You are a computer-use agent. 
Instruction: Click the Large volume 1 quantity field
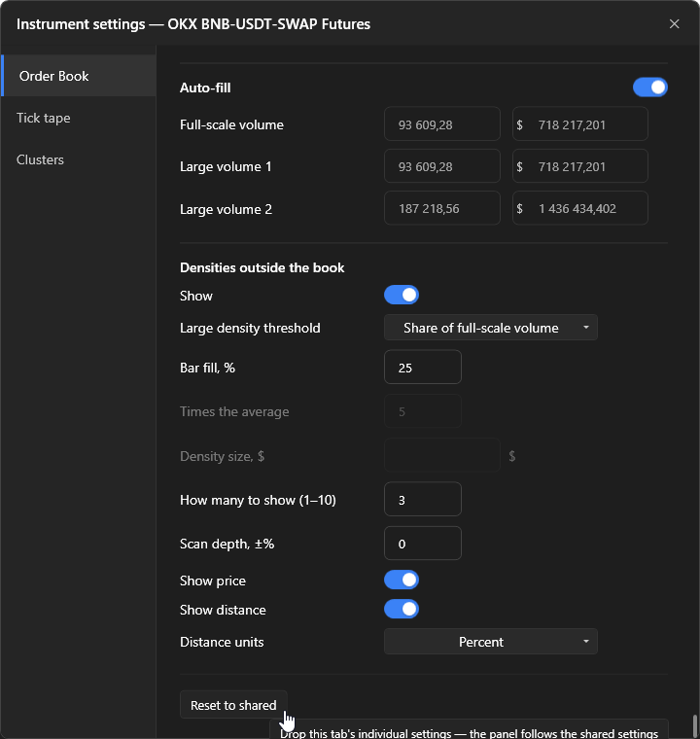(x=442, y=166)
